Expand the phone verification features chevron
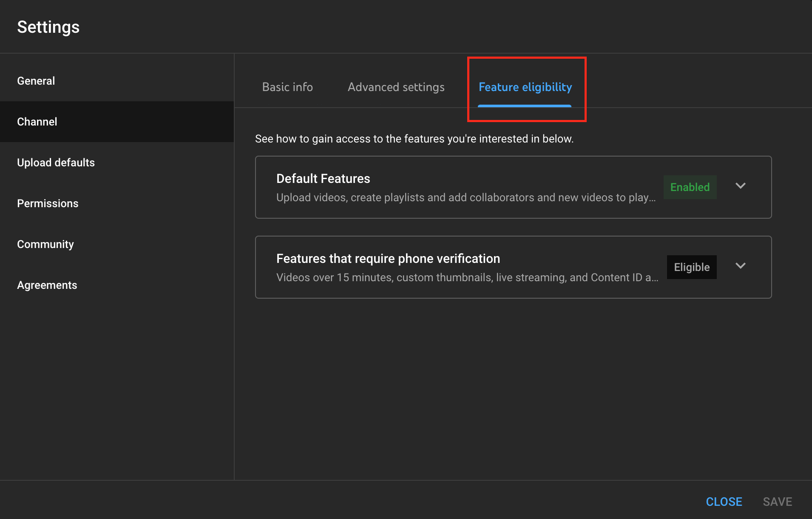 click(741, 266)
